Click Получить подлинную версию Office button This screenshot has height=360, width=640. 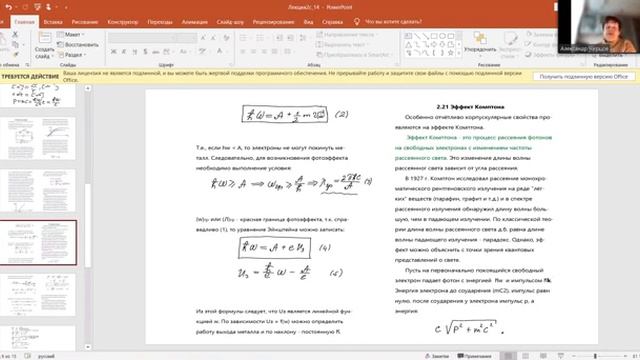[584, 76]
